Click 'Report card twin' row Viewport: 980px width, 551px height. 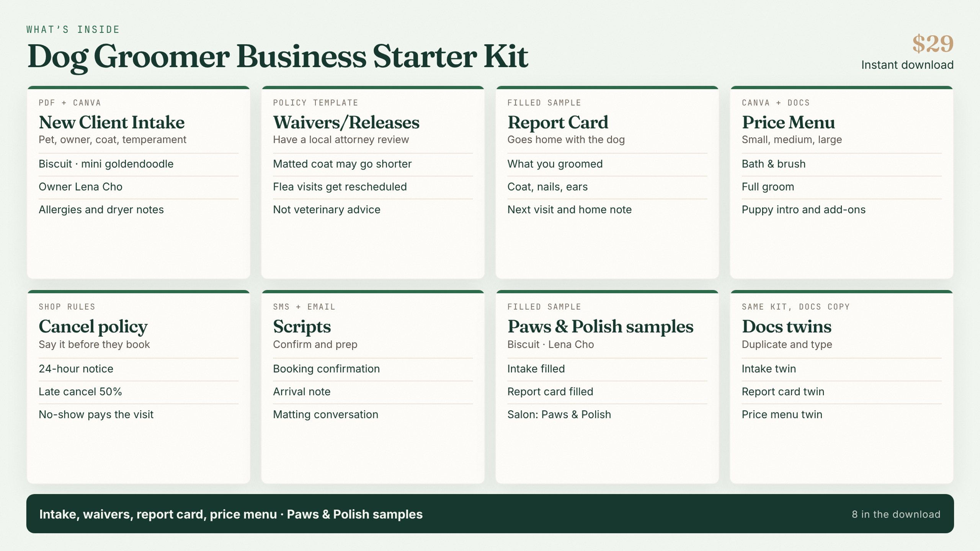(x=842, y=392)
